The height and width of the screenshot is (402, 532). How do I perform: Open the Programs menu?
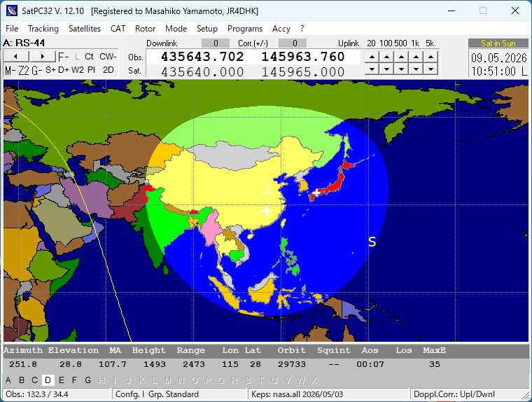point(245,29)
